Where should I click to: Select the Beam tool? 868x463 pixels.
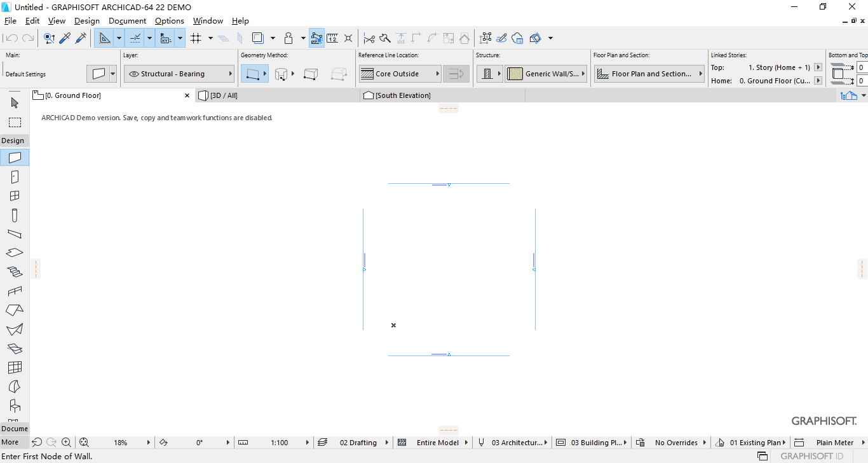coord(15,234)
